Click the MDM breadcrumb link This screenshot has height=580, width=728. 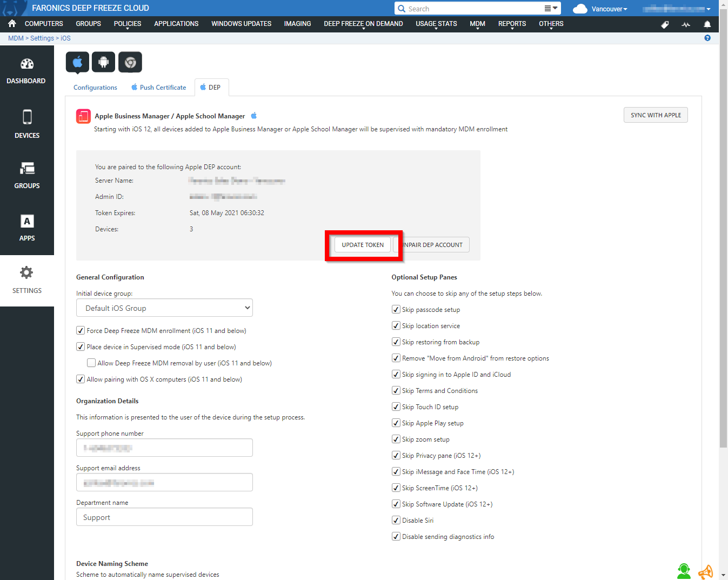click(x=16, y=38)
